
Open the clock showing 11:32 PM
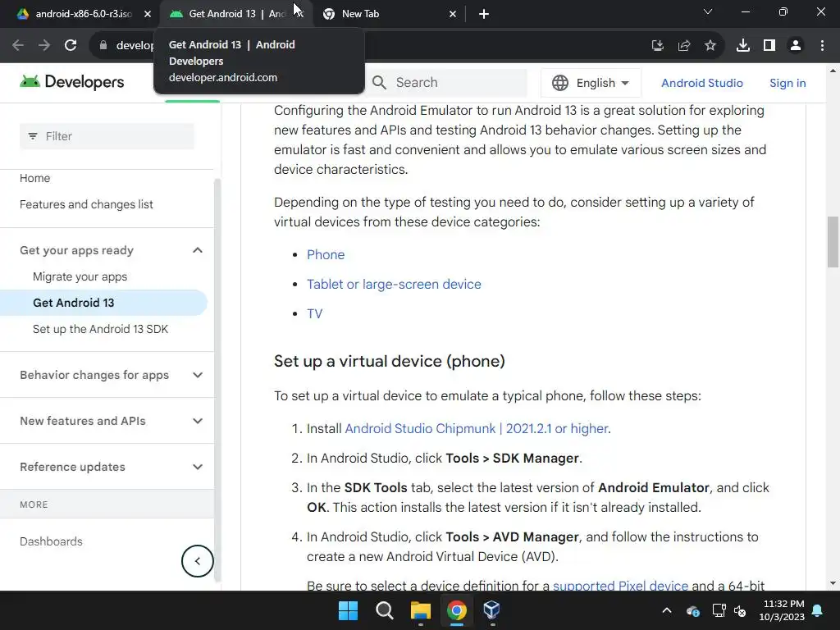coord(782,610)
